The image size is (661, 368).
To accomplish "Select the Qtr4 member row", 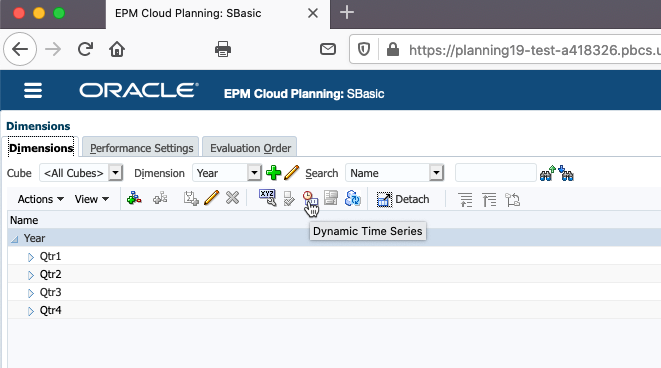I will [x=334, y=310].
